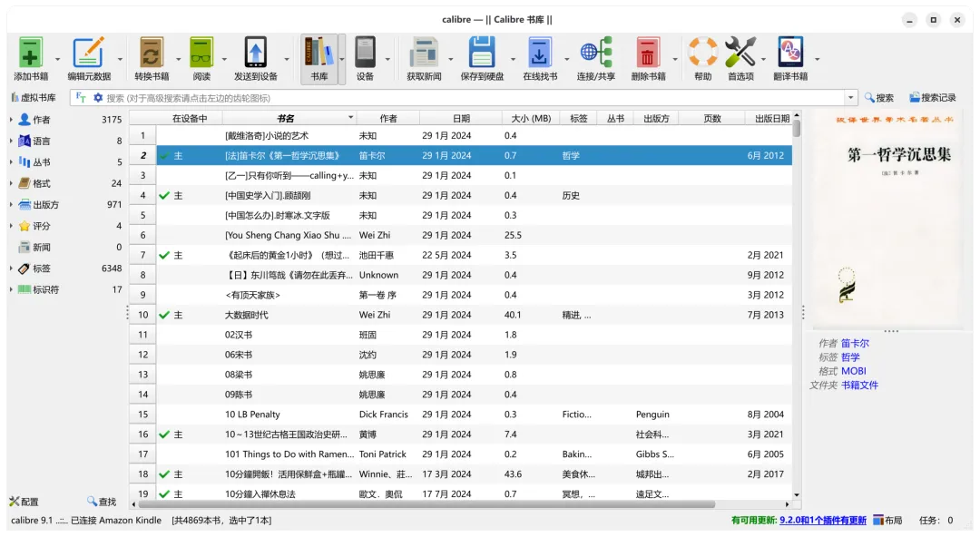Expand Series (丛书) tree category

pos(11,161)
